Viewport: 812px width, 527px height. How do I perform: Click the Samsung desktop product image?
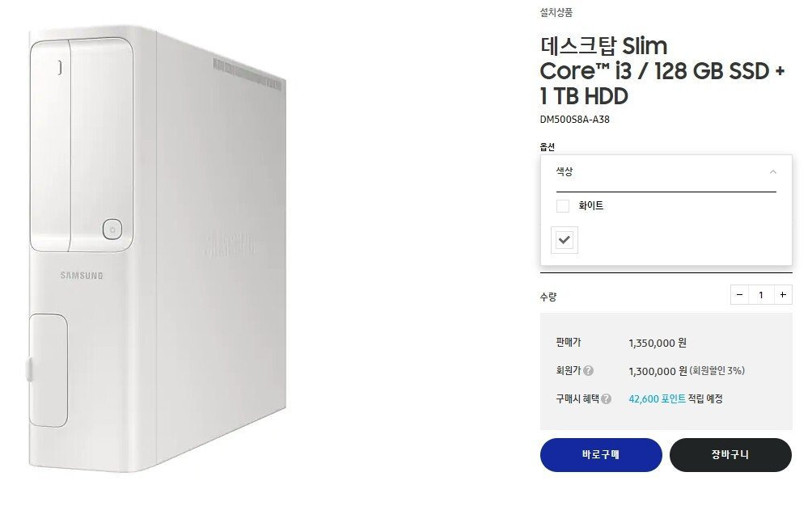coord(157,248)
